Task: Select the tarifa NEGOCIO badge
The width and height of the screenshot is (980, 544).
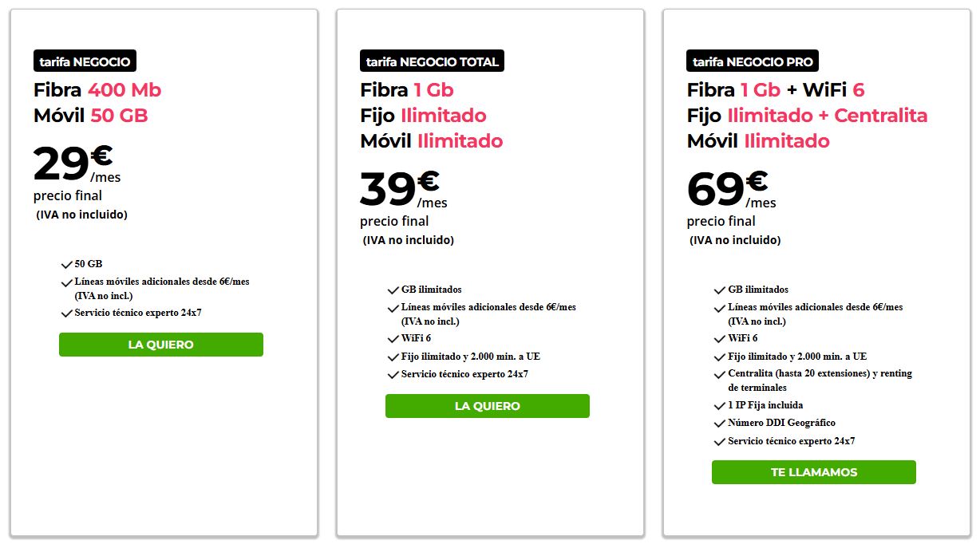Action: (x=85, y=61)
